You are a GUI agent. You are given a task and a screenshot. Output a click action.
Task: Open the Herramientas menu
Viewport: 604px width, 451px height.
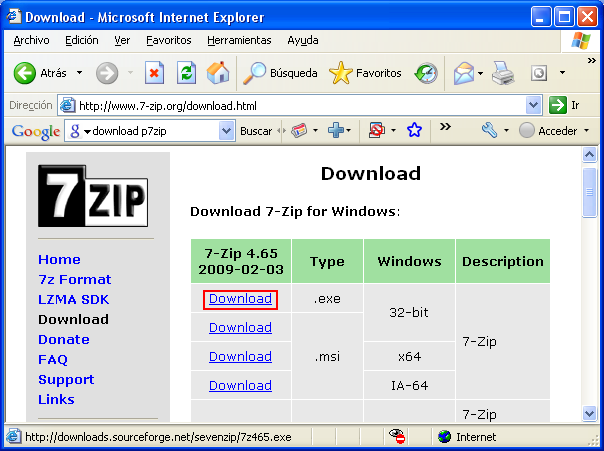(239, 40)
